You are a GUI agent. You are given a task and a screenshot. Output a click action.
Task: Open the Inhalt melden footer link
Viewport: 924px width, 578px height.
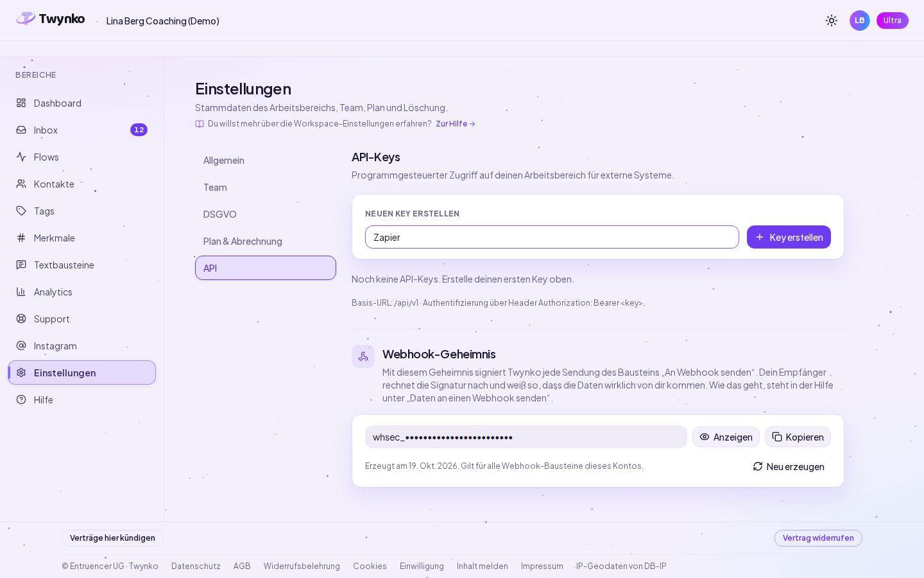click(483, 566)
